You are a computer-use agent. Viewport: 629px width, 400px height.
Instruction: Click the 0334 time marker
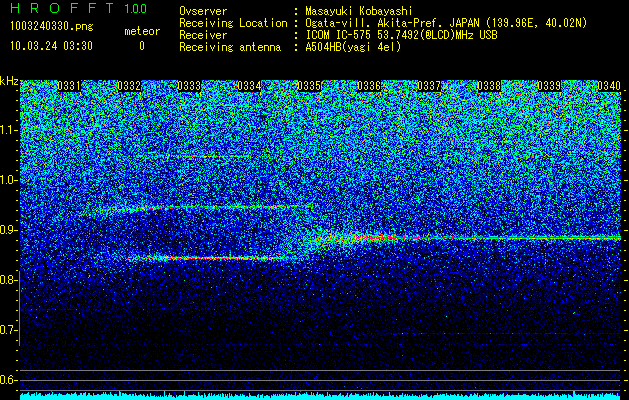(x=249, y=86)
